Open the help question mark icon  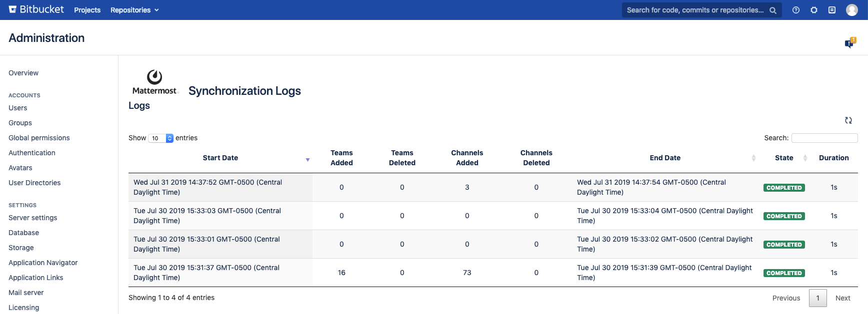[796, 10]
